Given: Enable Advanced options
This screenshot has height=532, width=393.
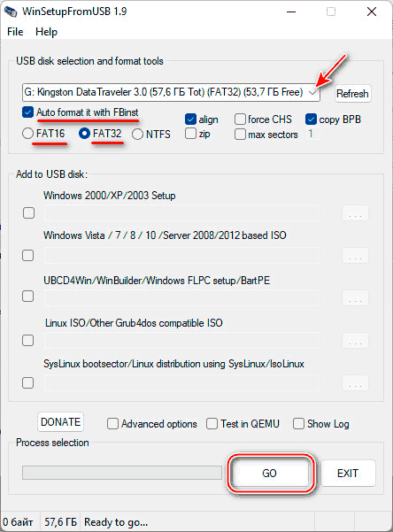Looking at the screenshot, I should [112, 424].
